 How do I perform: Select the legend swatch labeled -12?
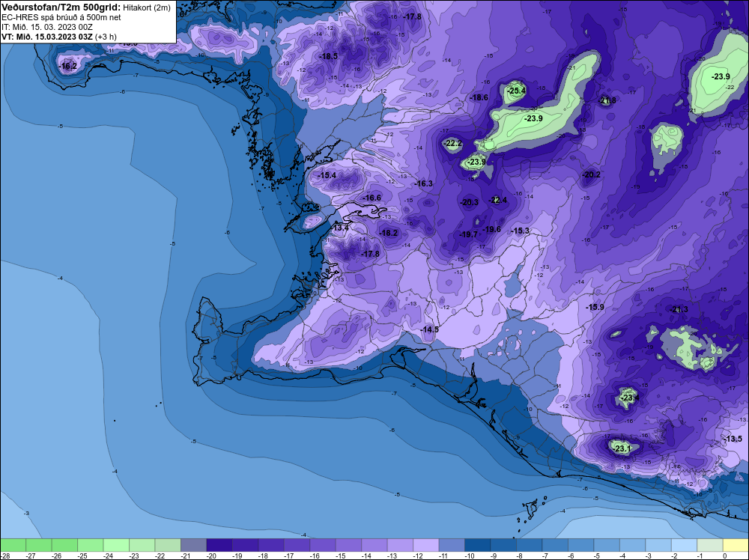point(425,545)
